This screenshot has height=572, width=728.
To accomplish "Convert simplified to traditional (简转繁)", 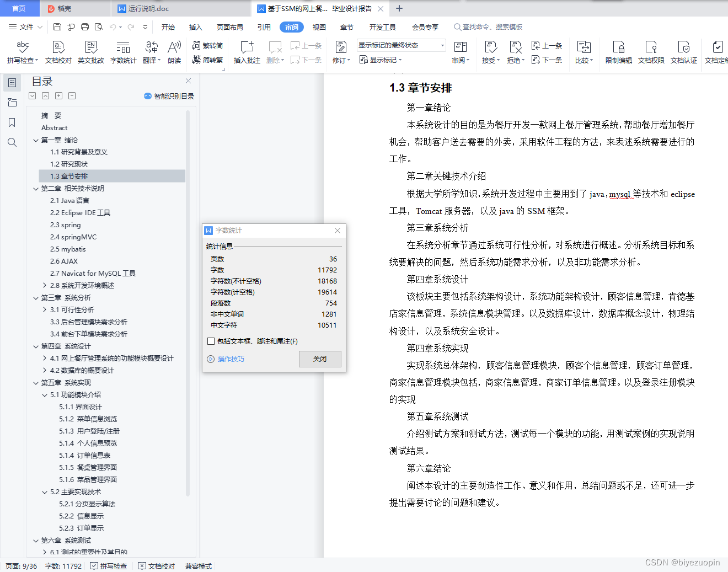I will pyautogui.click(x=207, y=60).
